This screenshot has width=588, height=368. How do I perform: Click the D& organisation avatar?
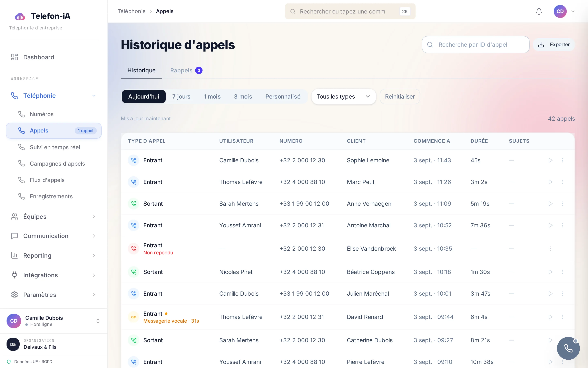click(x=13, y=344)
